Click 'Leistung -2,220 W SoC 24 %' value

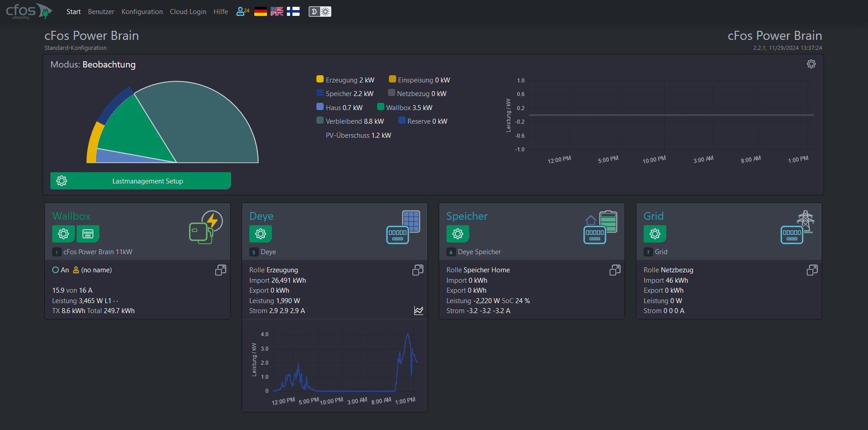coord(488,301)
